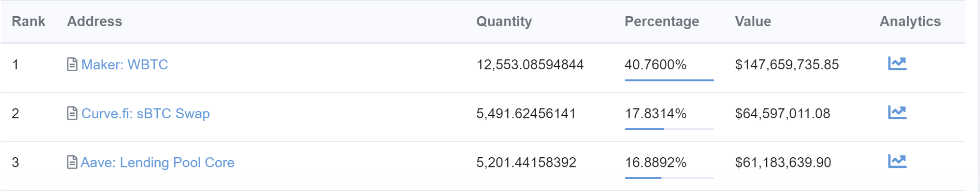The width and height of the screenshot is (980, 192).
Task: Click contract document icon beside Curve.fi
Action: [x=72, y=113]
